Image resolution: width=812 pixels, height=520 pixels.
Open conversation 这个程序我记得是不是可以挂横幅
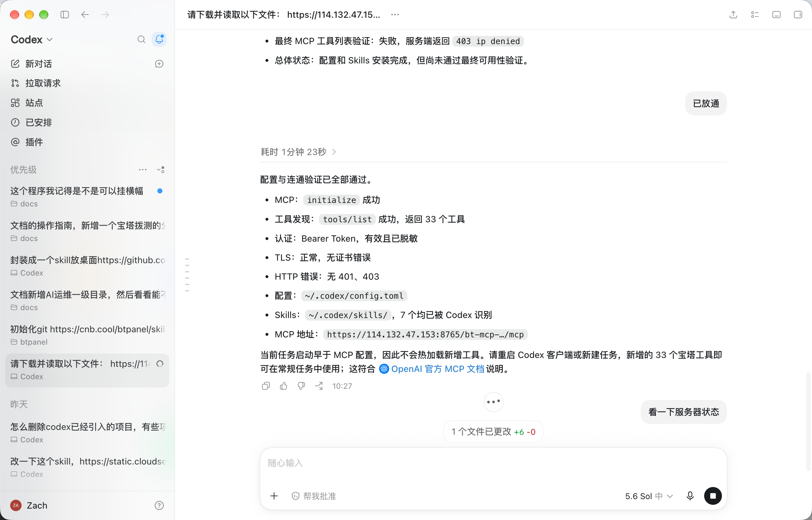87,197
